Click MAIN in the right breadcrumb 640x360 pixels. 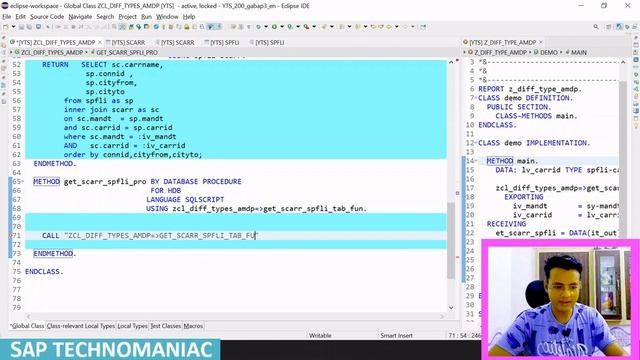click(x=578, y=53)
